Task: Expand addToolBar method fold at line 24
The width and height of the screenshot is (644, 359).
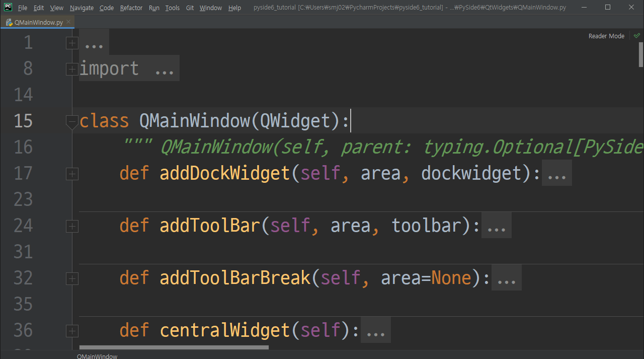Action: pos(72,226)
